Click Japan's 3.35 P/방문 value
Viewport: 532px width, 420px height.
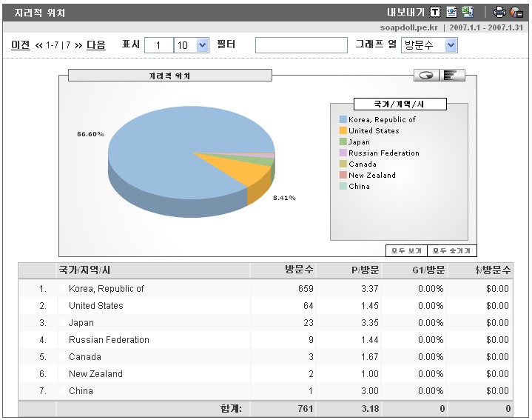[x=370, y=322]
